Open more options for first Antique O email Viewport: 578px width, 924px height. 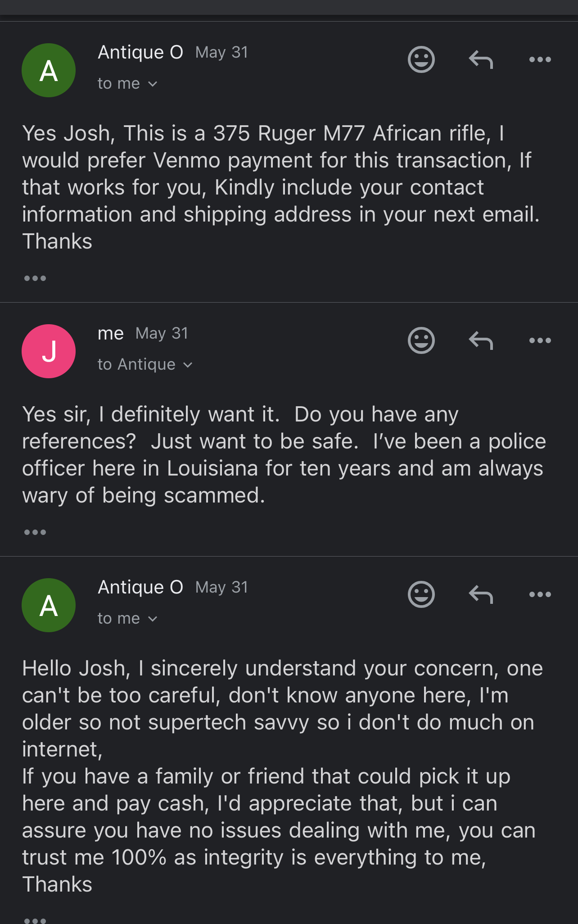[540, 59]
